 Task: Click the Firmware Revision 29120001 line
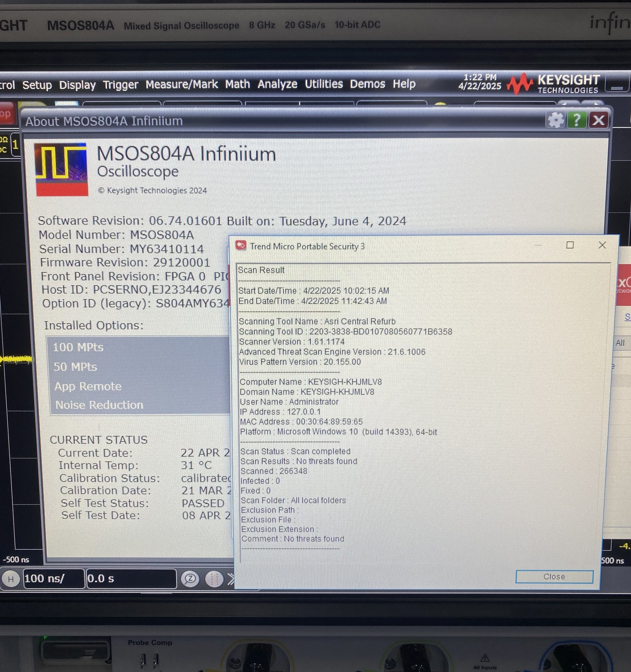tap(125, 262)
